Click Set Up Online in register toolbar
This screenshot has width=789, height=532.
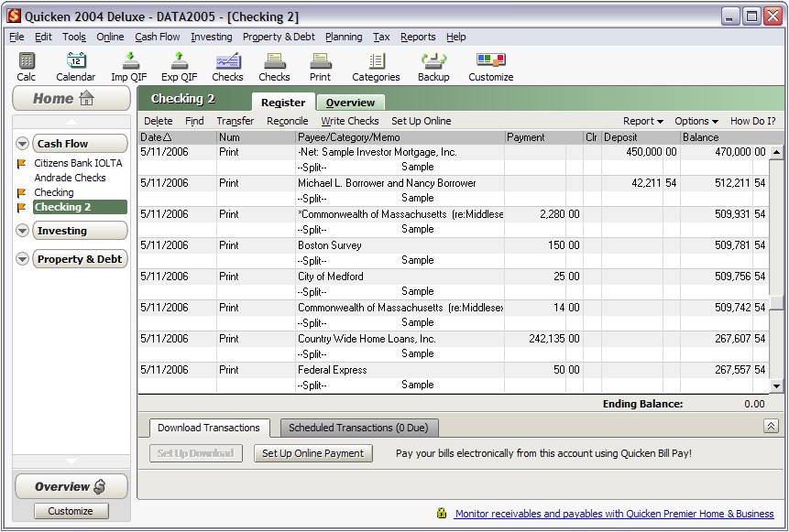(x=422, y=121)
